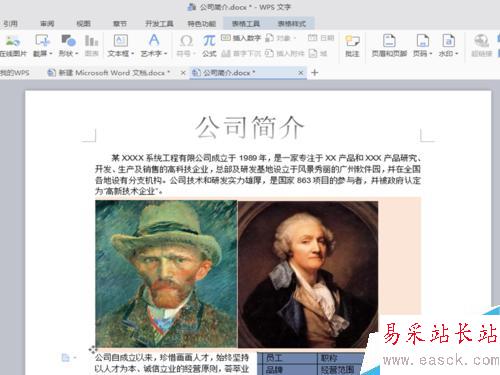Switch to the 引用 ribbon tab
Viewport: 500px width, 375px height.
coord(11,24)
